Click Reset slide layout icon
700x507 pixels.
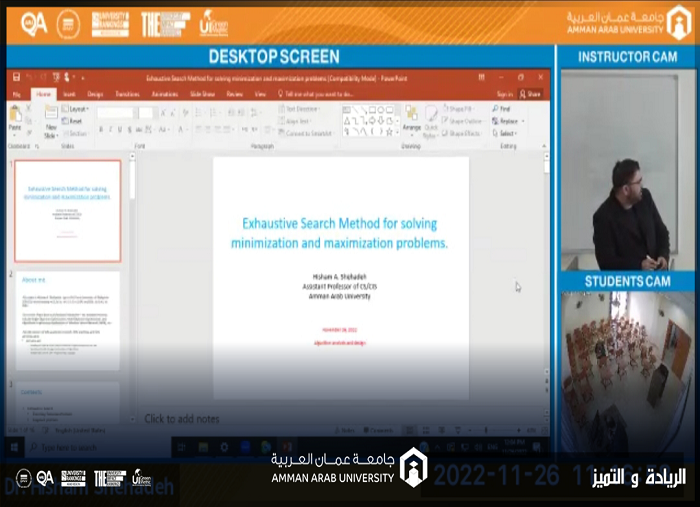[x=65, y=121]
